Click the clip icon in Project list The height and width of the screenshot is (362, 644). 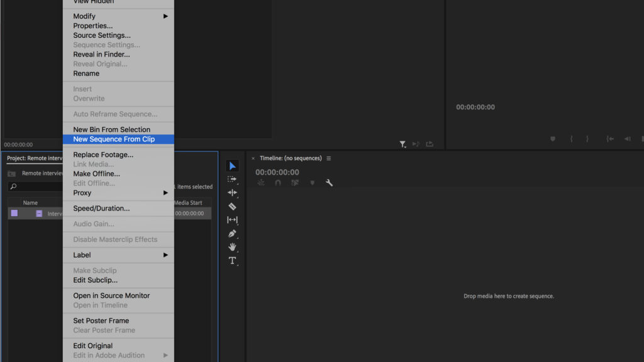pyautogui.click(x=39, y=214)
